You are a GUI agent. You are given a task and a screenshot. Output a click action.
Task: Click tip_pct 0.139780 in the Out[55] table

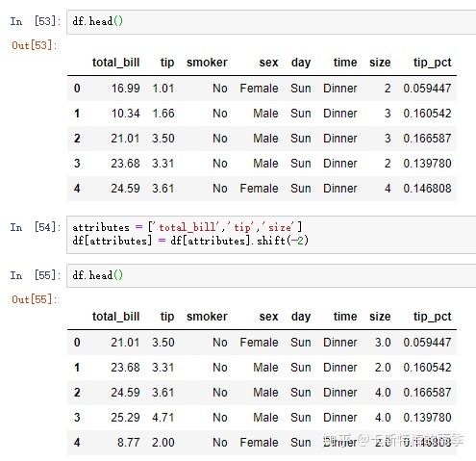(x=427, y=418)
